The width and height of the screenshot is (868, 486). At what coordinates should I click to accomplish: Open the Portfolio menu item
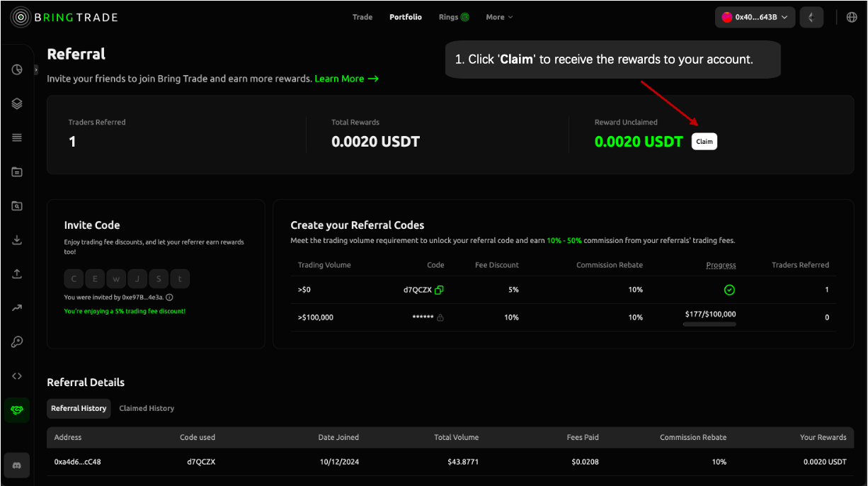406,17
